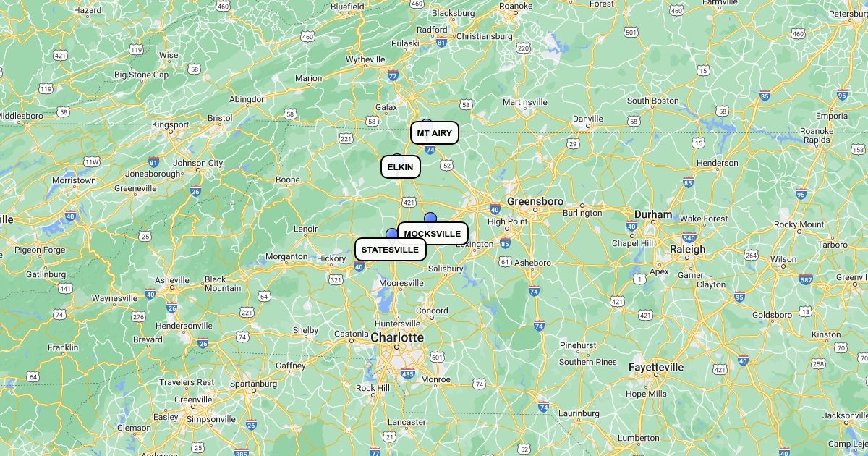This screenshot has height=456, width=868.
Task: Click the I-485 shield below Charlotte
Action: pos(408,374)
